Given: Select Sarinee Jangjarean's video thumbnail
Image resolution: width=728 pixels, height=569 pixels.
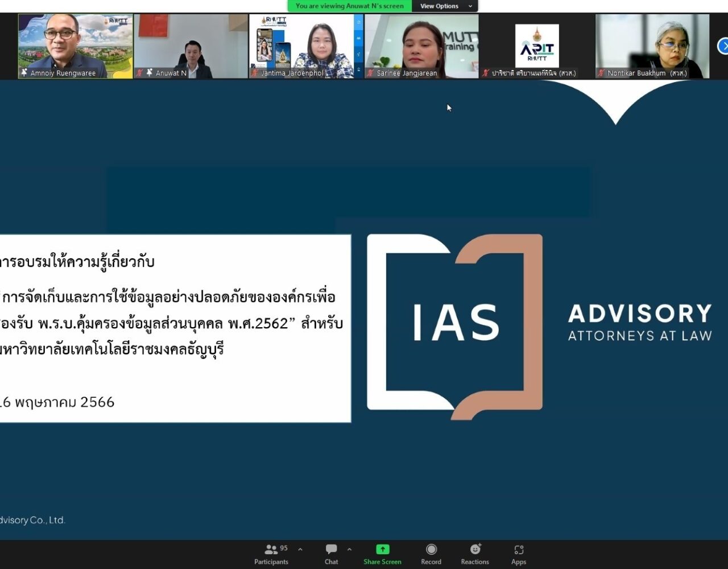Looking at the screenshot, I should [x=421, y=46].
